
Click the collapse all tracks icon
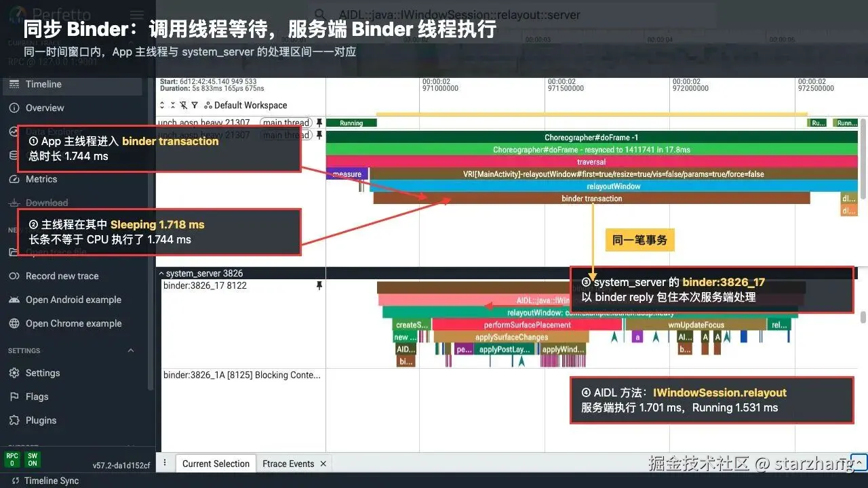tap(173, 105)
